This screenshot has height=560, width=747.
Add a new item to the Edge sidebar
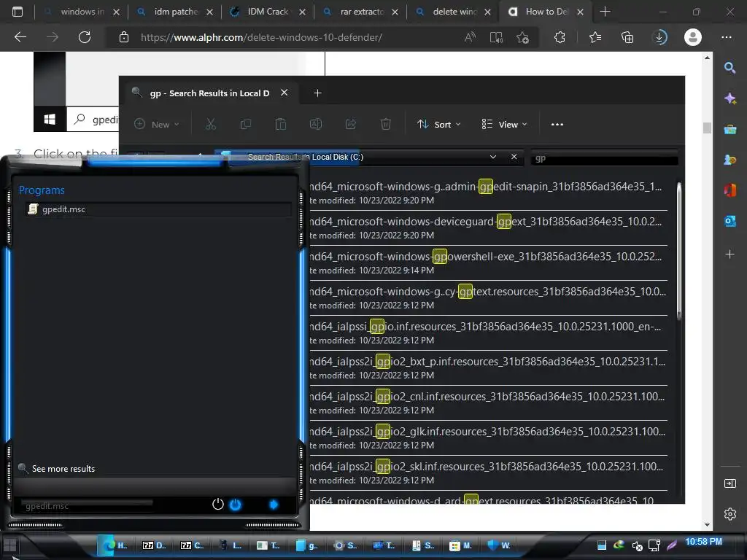pos(729,254)
